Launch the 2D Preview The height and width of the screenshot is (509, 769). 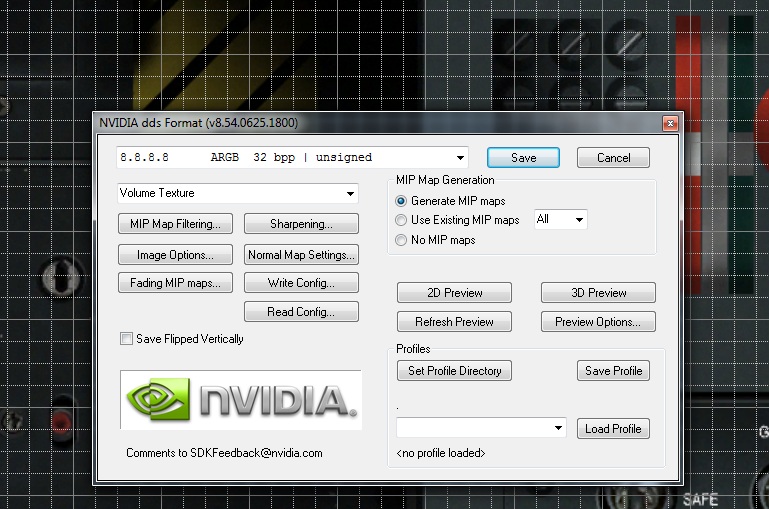pyautogui.click(x=454, y=293)
